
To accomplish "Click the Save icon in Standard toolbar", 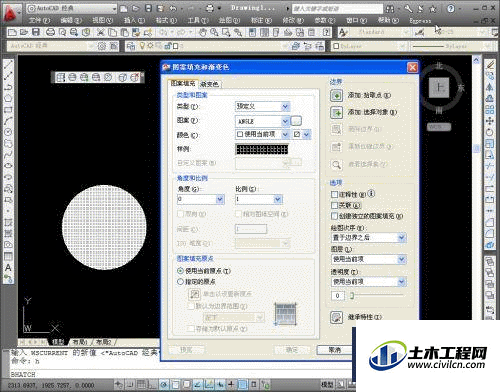I will coord(36,32).
